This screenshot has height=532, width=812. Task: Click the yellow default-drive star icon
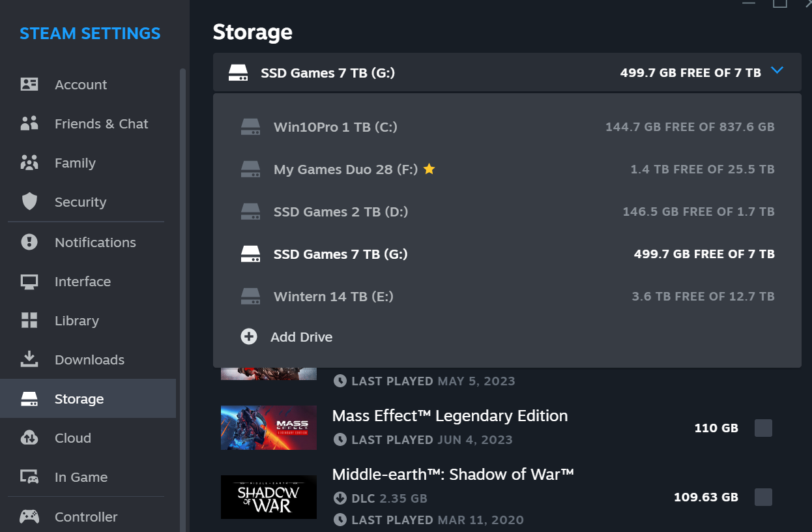point(429,169)
